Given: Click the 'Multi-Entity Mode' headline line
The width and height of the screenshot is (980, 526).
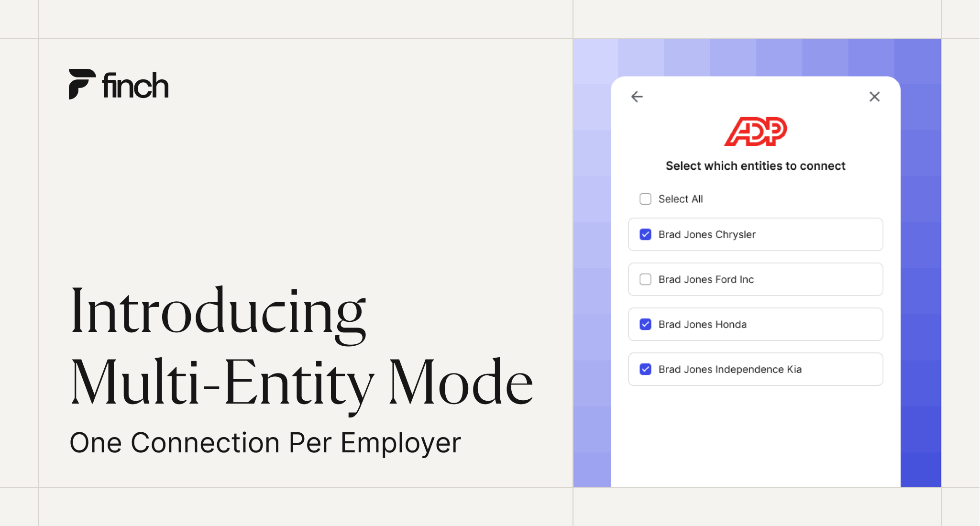Looking at the screenshot, I should click(x=301, y=383).
